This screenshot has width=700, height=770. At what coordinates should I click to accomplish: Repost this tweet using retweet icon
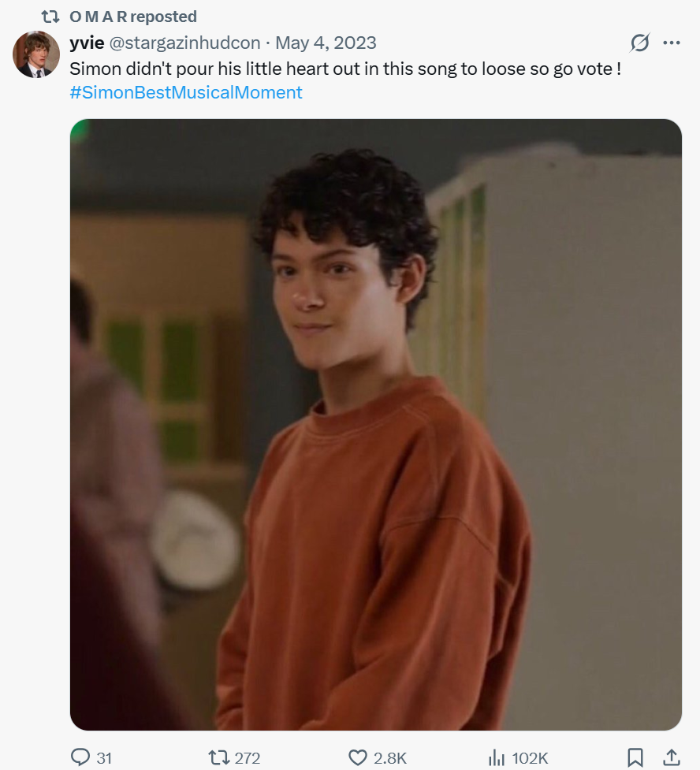click(x=218, y=757)
